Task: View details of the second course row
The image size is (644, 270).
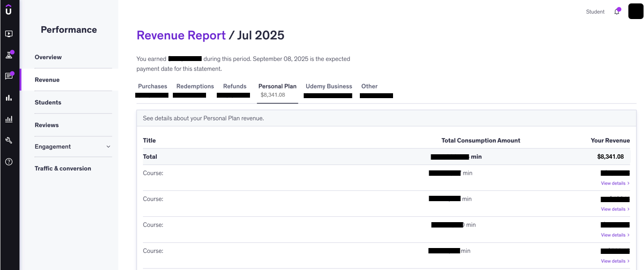Action: pyautogui.click(x=615, y=209)
